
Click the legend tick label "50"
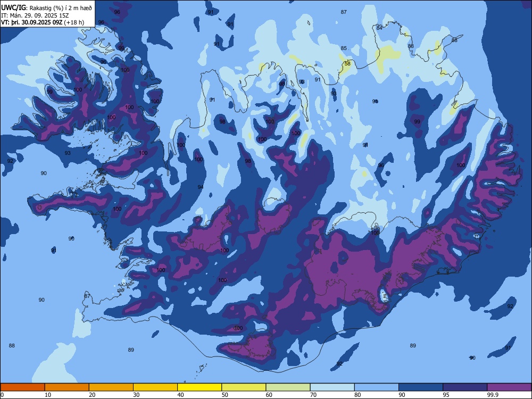coord(225,395)
